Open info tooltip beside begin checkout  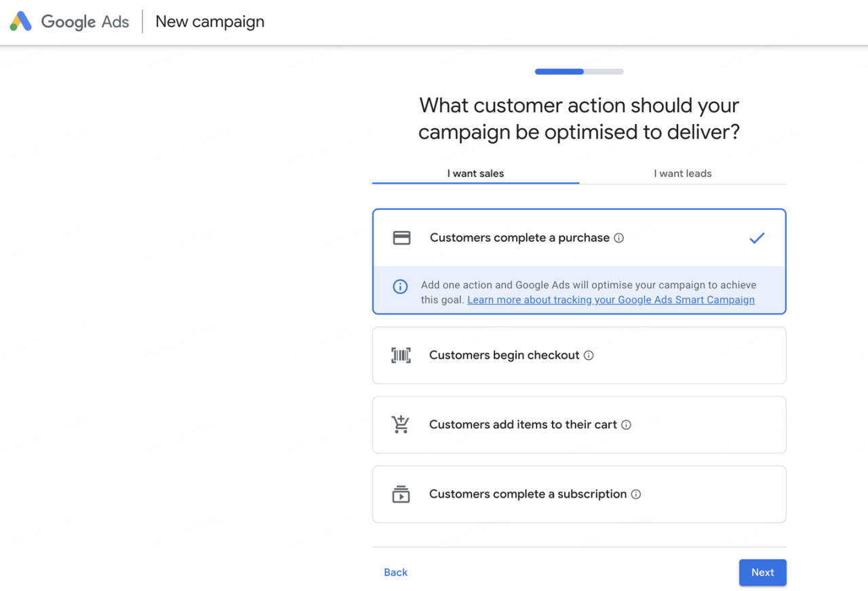click(x=589, y=355)
